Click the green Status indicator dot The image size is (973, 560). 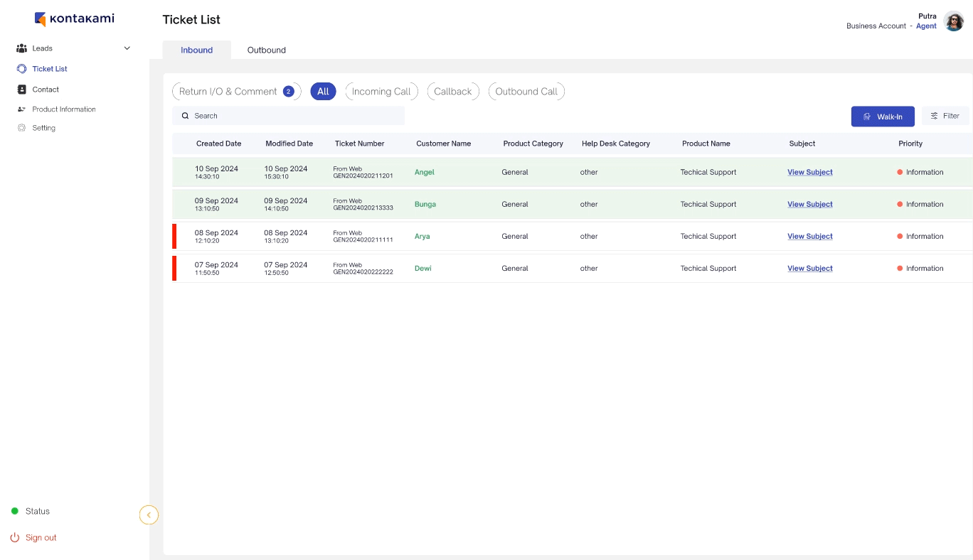point(15,511)
